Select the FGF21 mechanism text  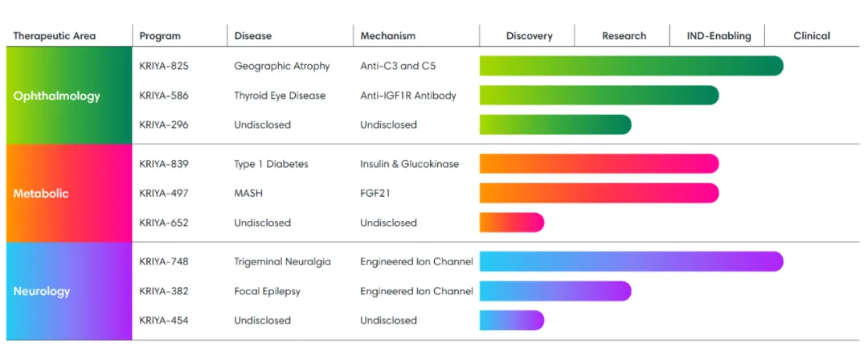376,194
